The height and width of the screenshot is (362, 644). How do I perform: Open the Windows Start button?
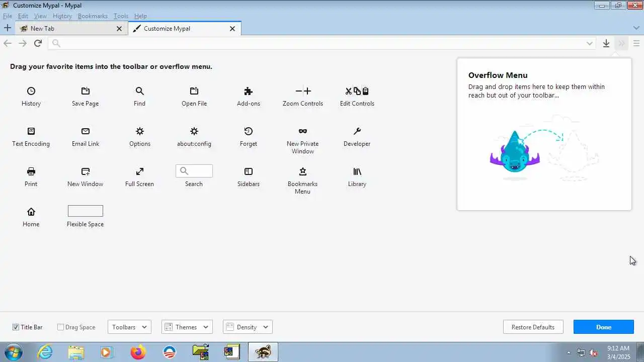13,352
